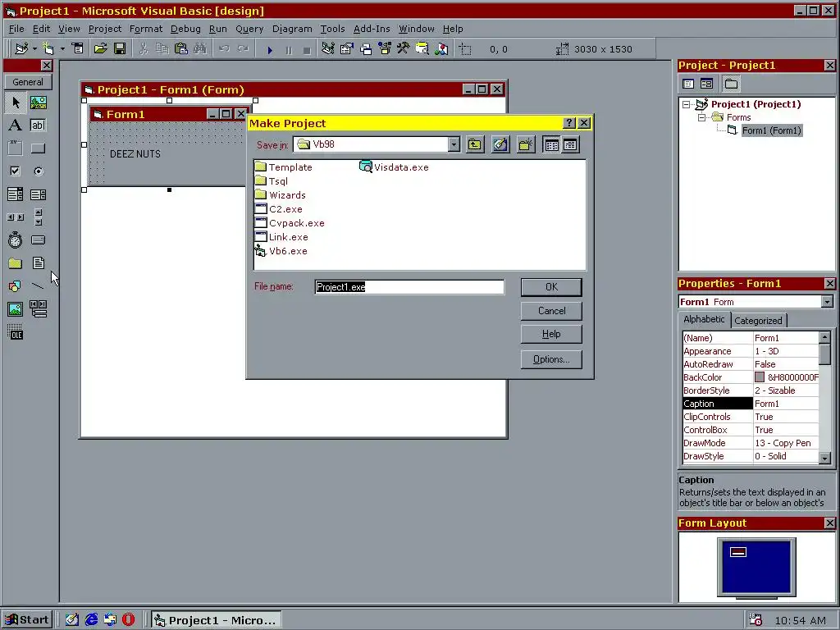Select the Image control in the toolbox

click(16, 309)
